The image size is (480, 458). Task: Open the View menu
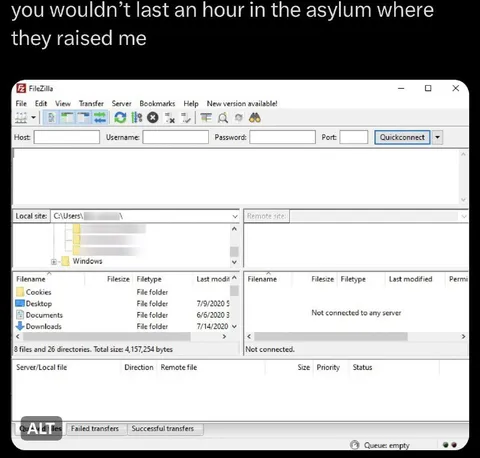tap(63, 104)
